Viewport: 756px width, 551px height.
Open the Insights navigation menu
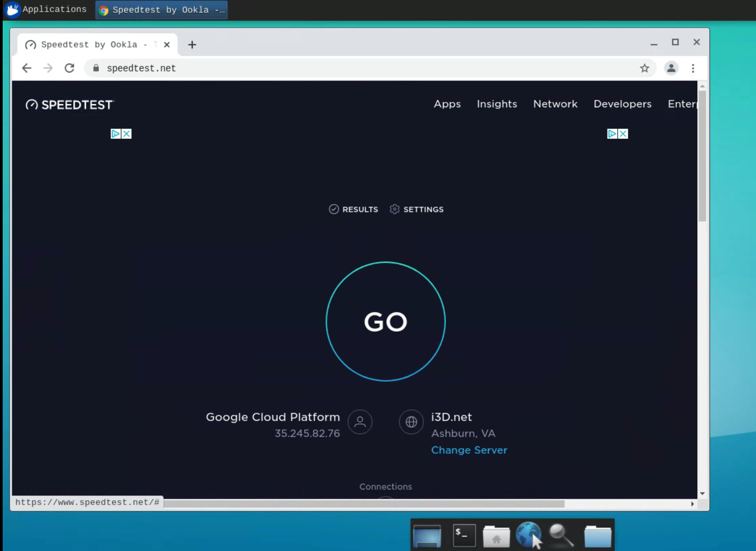[497, 104]
